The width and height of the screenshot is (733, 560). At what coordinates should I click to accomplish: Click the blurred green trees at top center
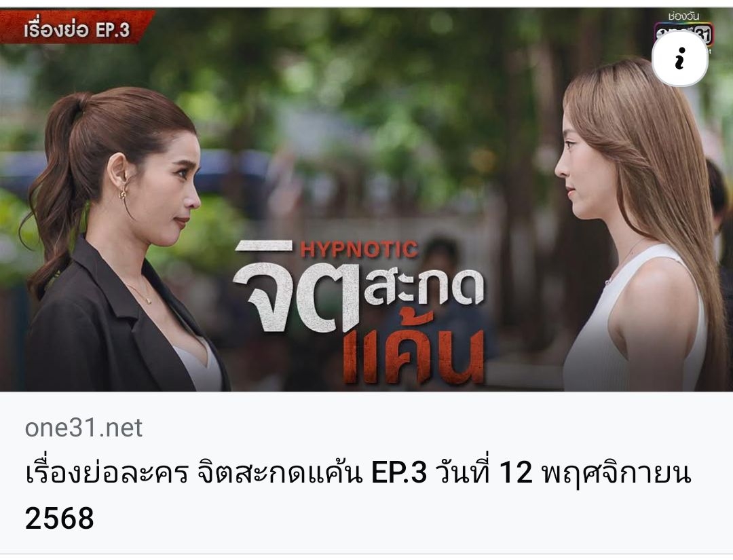click(364, 70)
